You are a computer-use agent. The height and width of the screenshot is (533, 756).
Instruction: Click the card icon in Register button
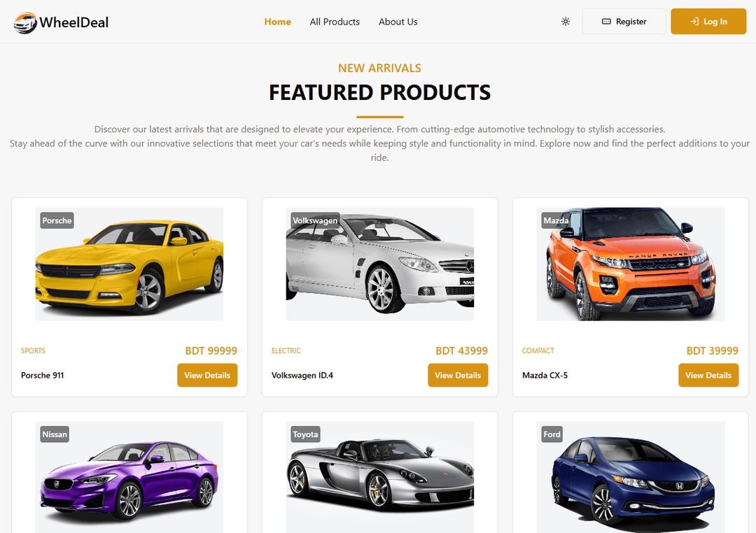pos(606,22)
